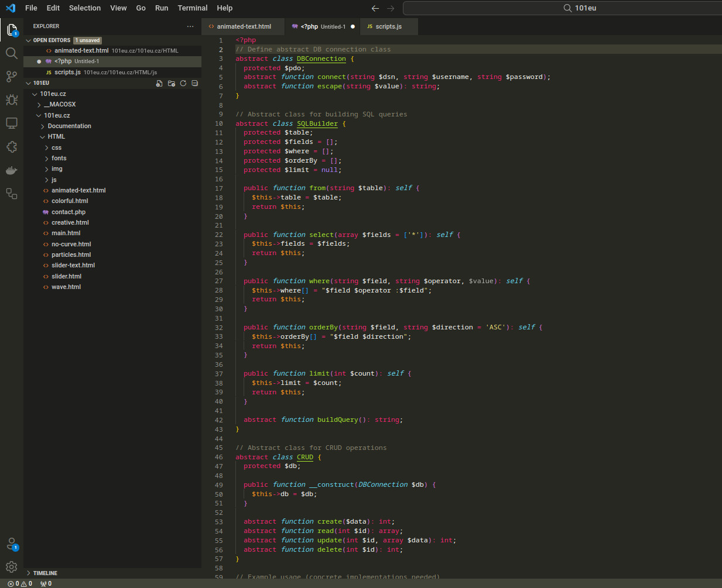Collapse all folders in explorer

pyautogui.click(x=195, y=83)
